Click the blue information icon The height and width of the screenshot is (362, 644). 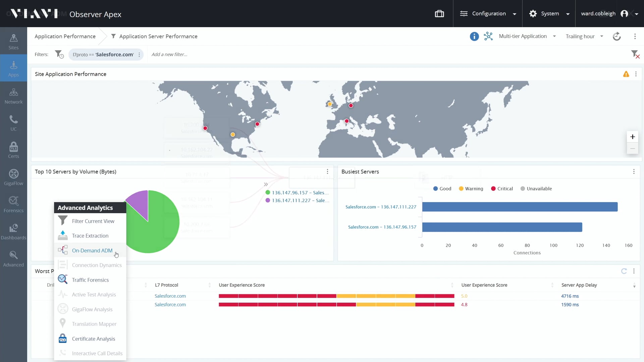(474, 36)
